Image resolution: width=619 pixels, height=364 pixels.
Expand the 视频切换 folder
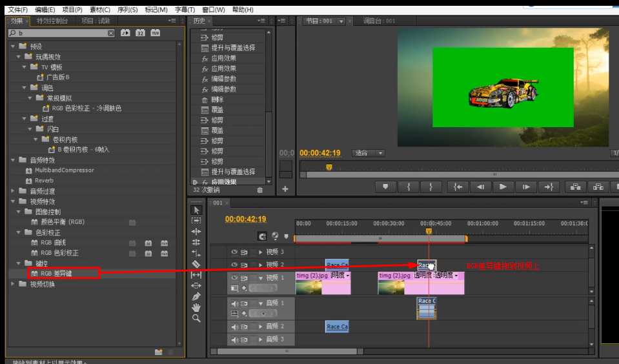(13, 284)
